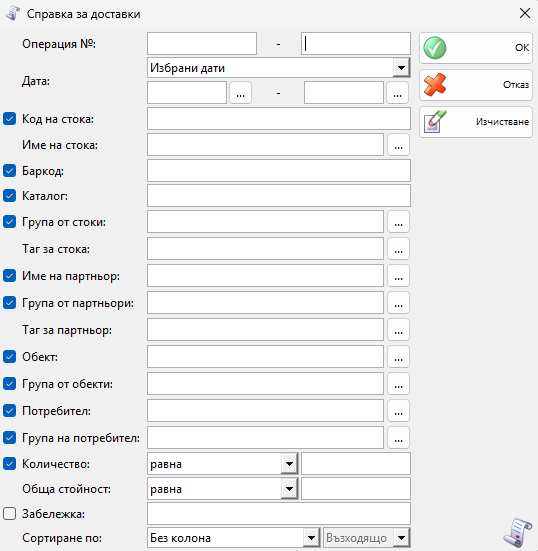Screen dimensions: 538x551
Task: Focus the first Операция № field
Action: click(202, 44)
